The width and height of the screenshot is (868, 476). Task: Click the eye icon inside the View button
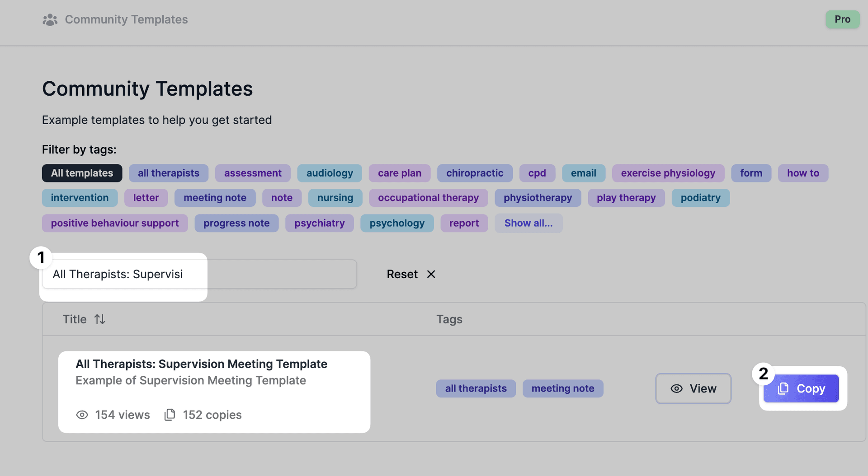[676, 388]
